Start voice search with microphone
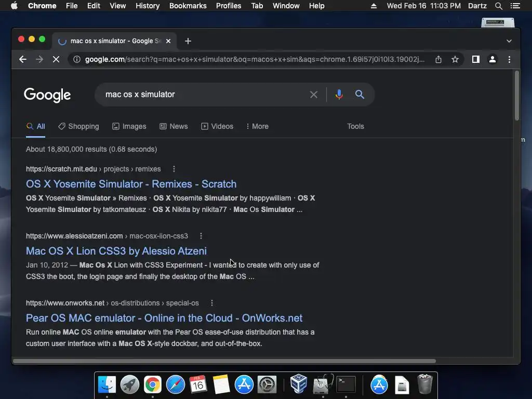Viewport: 532px width, 399px height. (339, 95)
